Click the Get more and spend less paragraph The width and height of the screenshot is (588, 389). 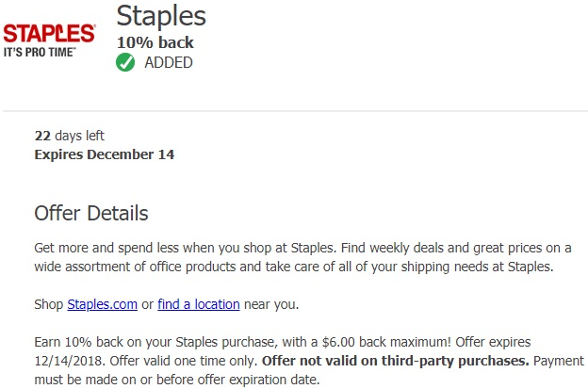(303, 257)
